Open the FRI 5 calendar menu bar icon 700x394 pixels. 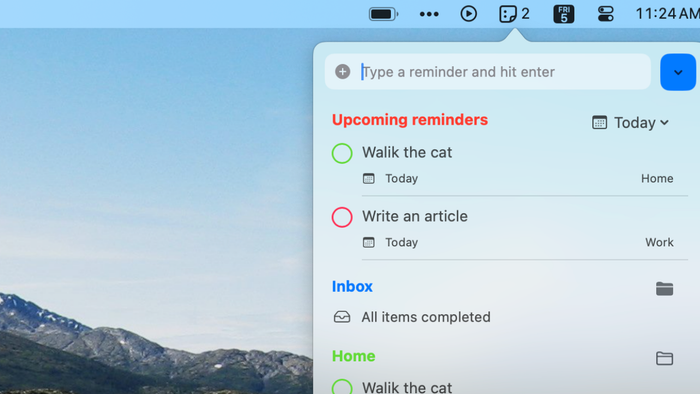pyautogui.click(x=564, y=14)
